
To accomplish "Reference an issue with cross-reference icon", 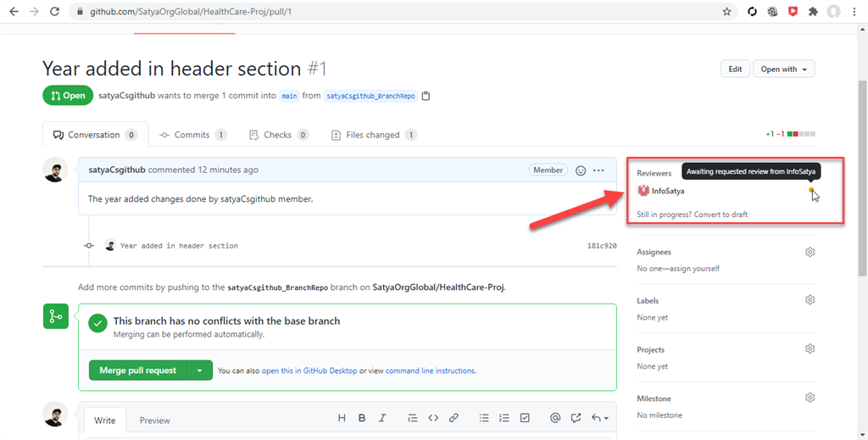I will point(576,418).
